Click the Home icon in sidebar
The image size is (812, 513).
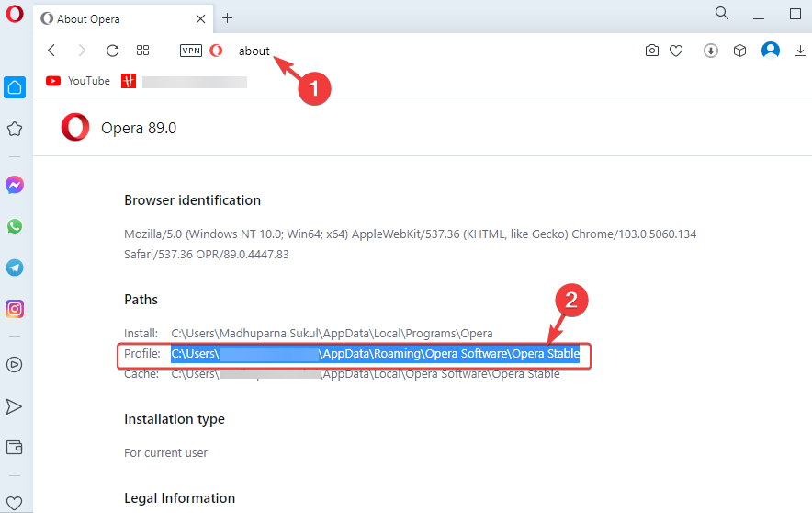click(x=15, y=87)
